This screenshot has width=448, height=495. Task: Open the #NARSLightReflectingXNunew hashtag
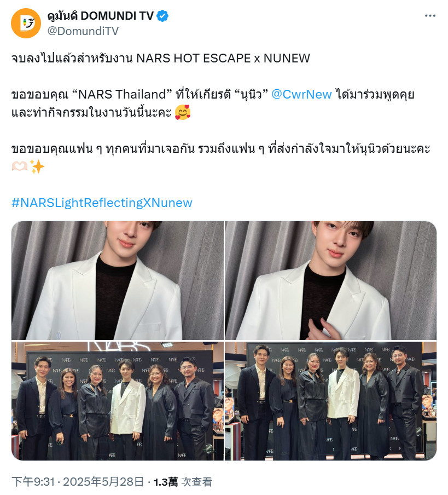coord(102,203)
